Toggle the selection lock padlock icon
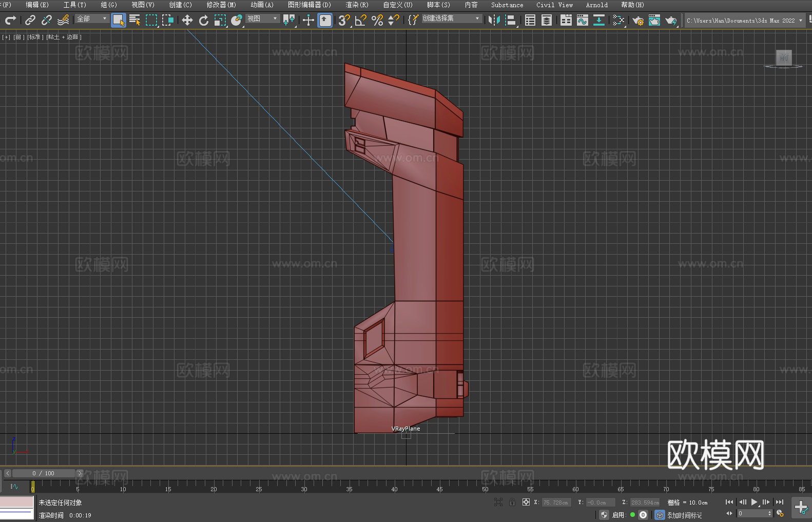The width and height of the screenshot is (812, 522). 512,502
